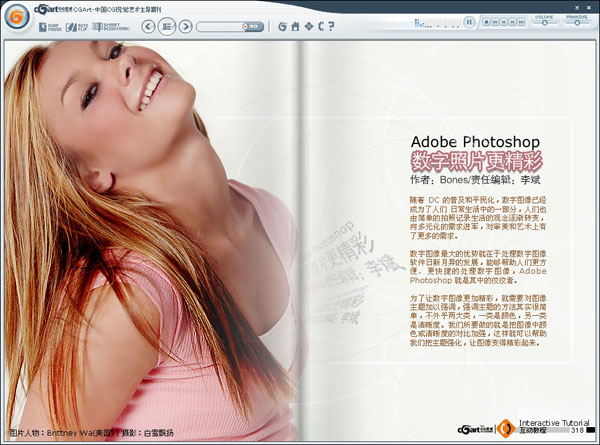Pause the background music

(x=470, y=22)
